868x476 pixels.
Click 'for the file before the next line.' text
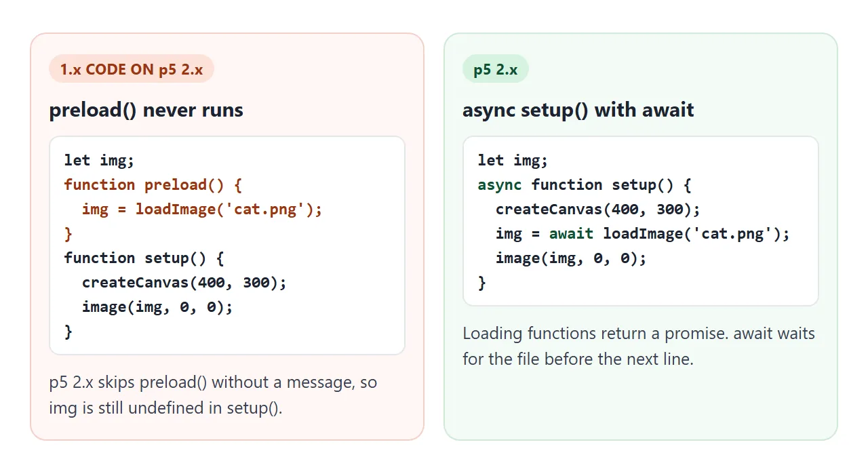click(x=578, y=359)
